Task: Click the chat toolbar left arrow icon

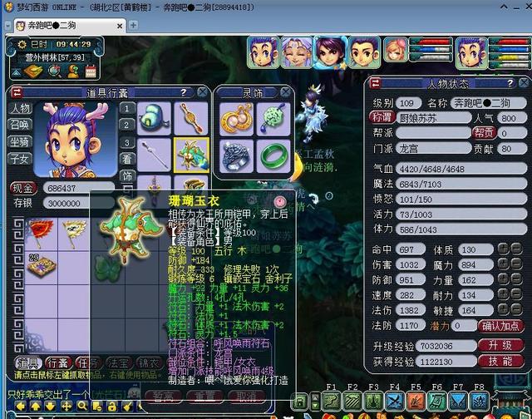Action: pyautogui.click(x=20, y=406)
